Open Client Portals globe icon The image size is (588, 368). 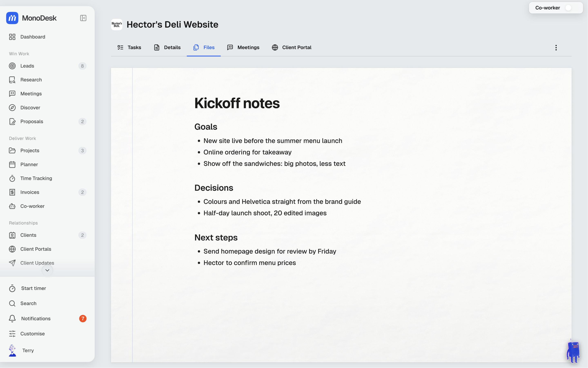tap(12, 249)
